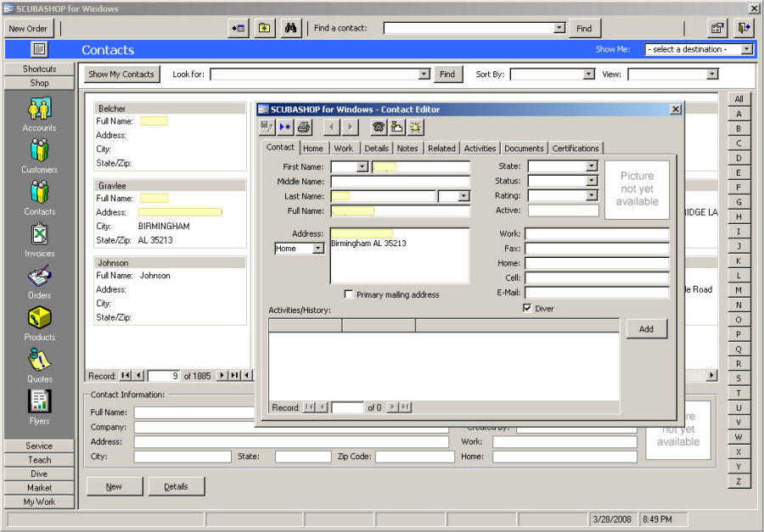Click the save record icon in Contact Editor

[x=267, y=127]
